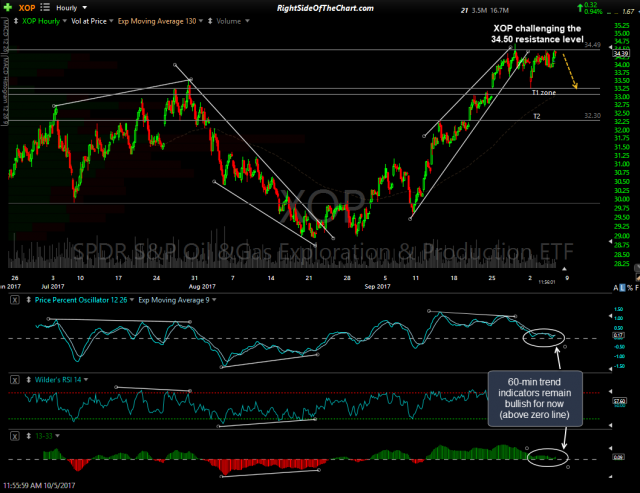The width and height of the screenshot is (640, 493).
Task: Select the 60-min trend indicators note box
Action: [535, 398]
